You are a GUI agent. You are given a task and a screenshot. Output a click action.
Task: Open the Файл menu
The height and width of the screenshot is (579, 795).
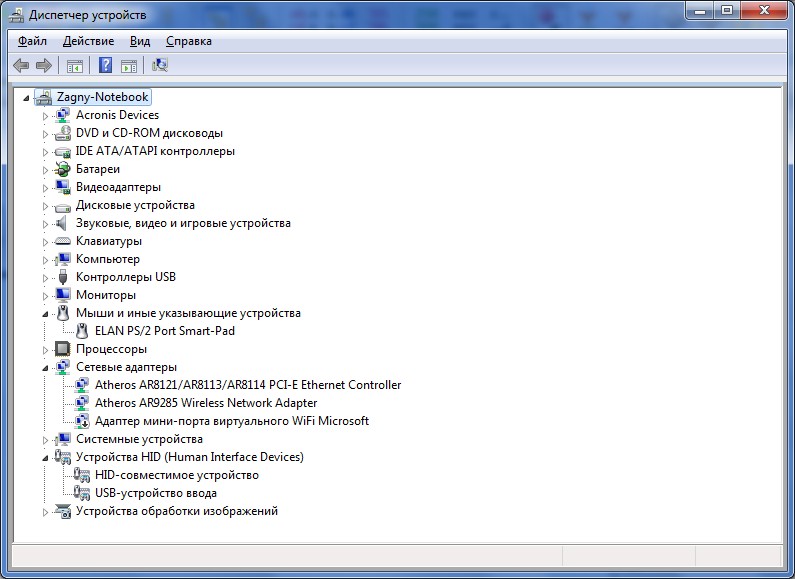point(32,41)
